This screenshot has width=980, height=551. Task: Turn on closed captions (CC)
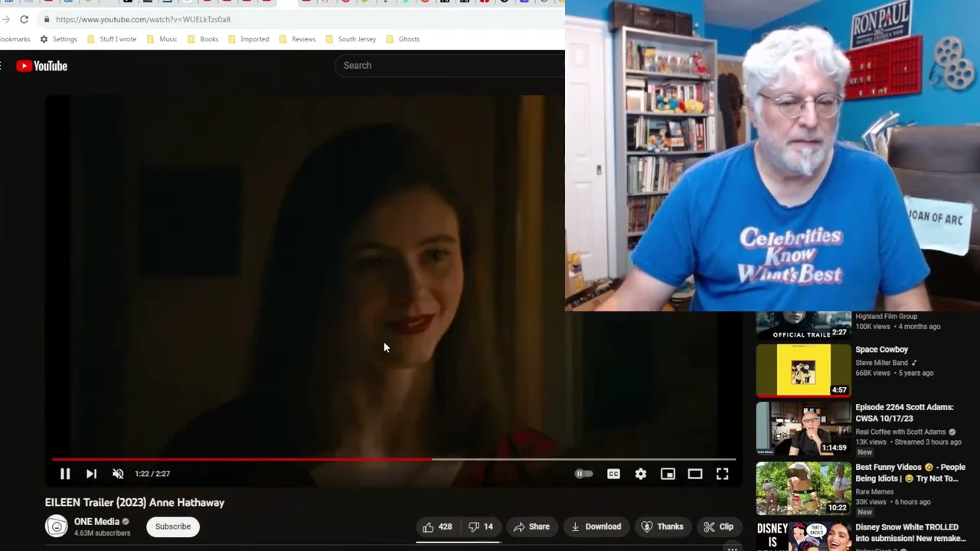613,474
